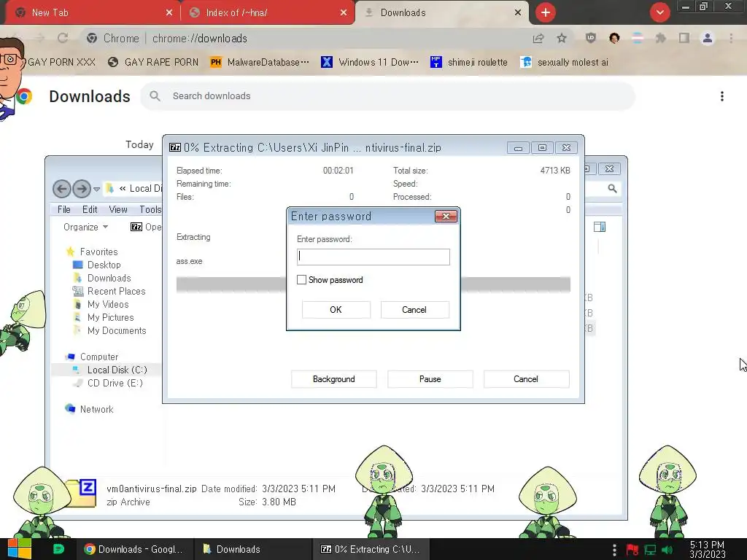Cancel the Enter password dialog
Viewport: 747px width, 560px height.
tap(414, 309)
